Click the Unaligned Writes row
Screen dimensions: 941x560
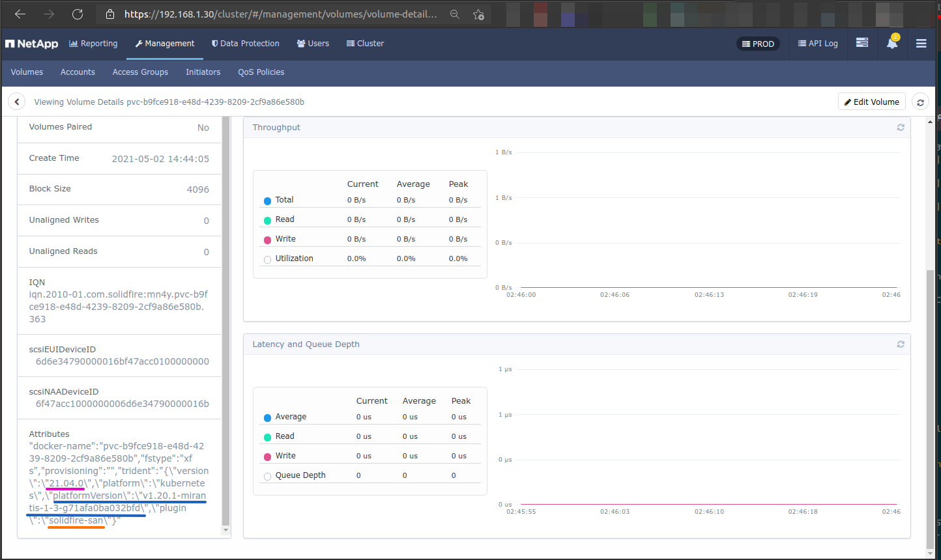point(119,220)
